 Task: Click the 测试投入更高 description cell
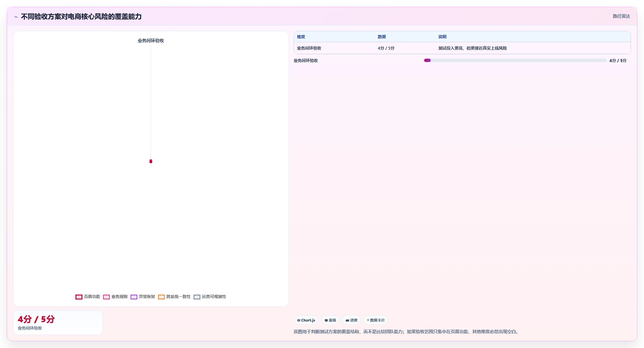[x=473, y=48]
